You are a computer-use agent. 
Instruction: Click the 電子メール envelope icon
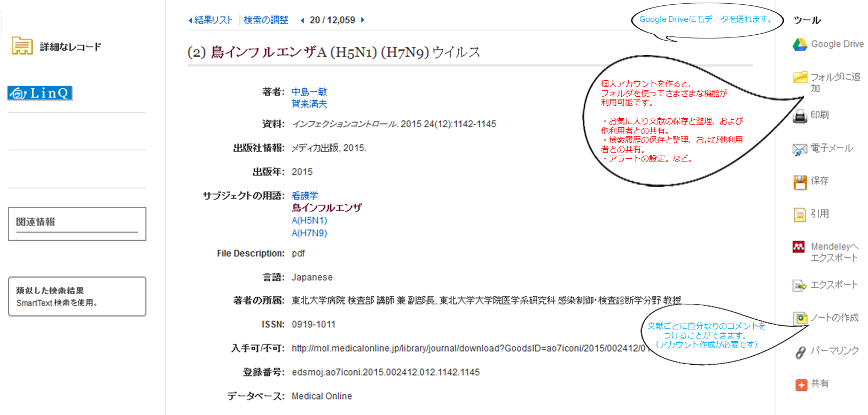(800, 149)
